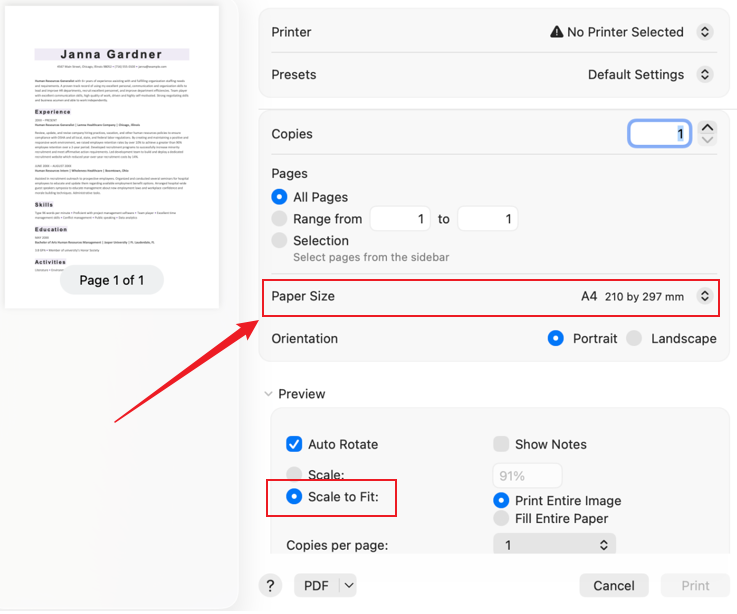This screenshot has height=614, width=737.
Task: Open the PDF options dropdown arrow
Action: tap(348, 586)
